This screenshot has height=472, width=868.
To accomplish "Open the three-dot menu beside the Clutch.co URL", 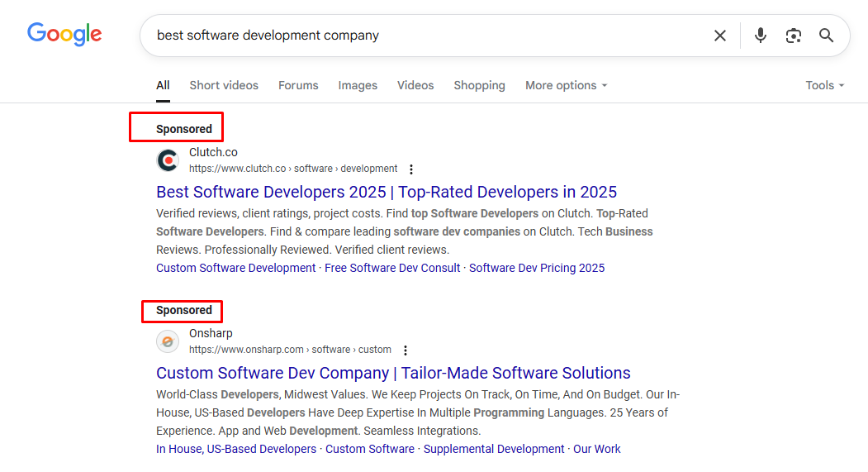I will point(410,169).
